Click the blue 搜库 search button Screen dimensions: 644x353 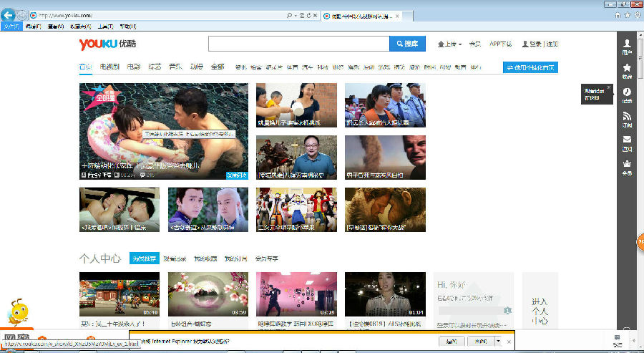(408, 44)
